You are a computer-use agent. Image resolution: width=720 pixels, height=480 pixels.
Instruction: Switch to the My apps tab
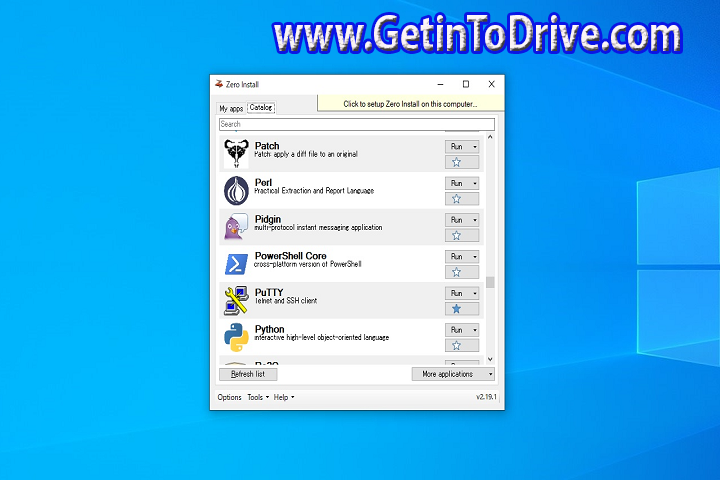(231, 108)
